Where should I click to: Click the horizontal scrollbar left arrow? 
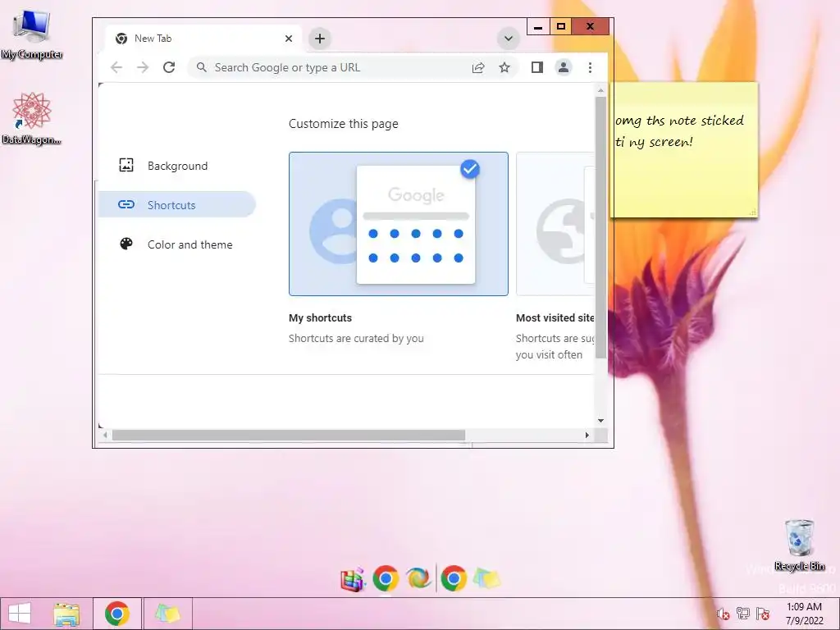[105, 435]
